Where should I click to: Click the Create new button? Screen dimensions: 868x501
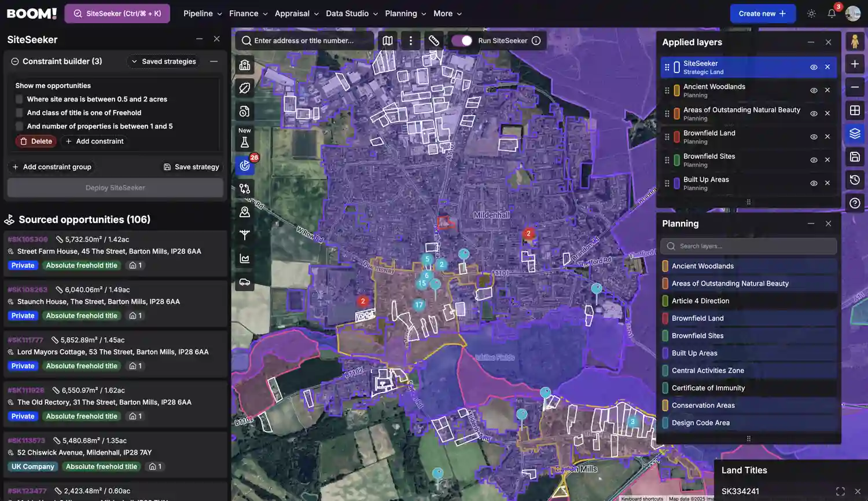[763, 13]
